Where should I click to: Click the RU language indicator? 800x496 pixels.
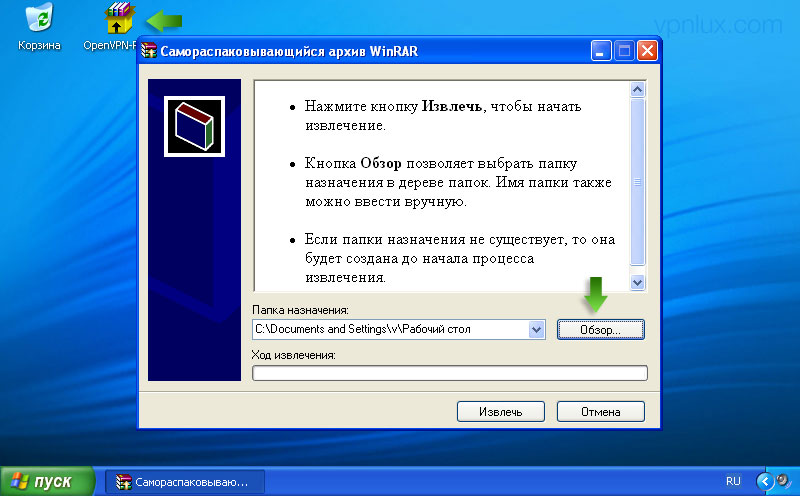point(733,481)
